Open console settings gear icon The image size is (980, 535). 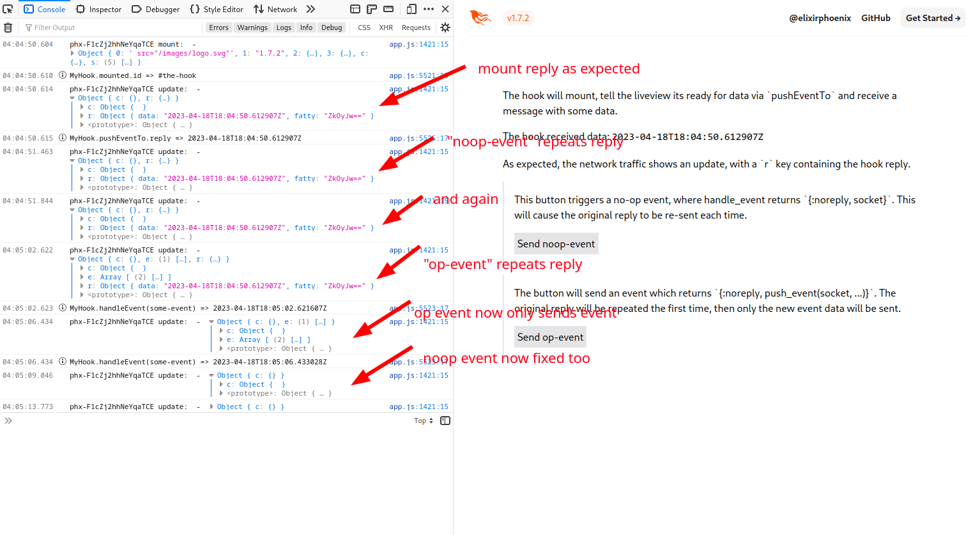[445, 27]
